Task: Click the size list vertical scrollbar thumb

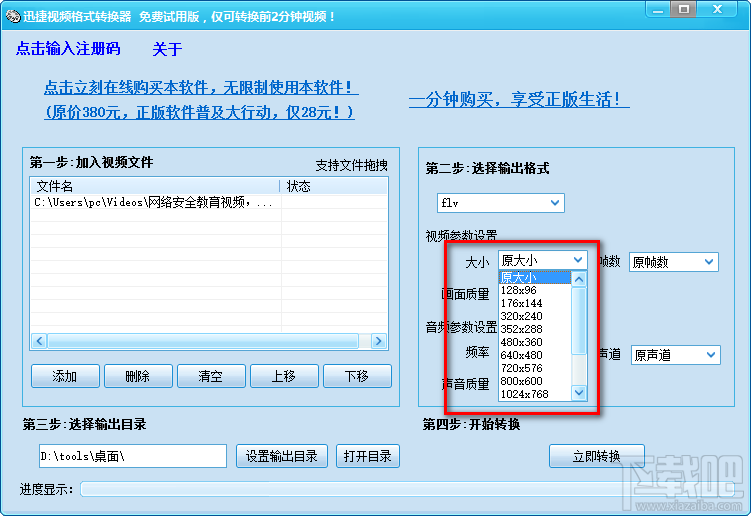Action: click(x=579, y=321)
